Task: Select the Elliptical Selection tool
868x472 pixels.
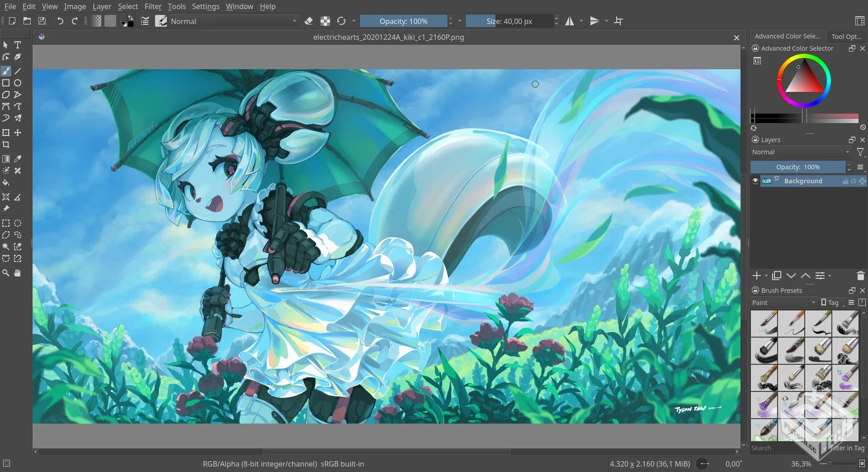Action: click(18, 223)
